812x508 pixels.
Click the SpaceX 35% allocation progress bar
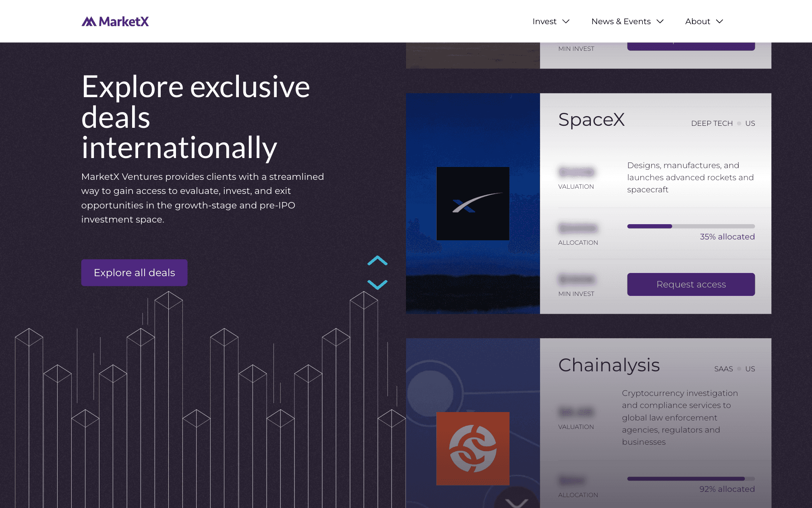click(691, 226)
